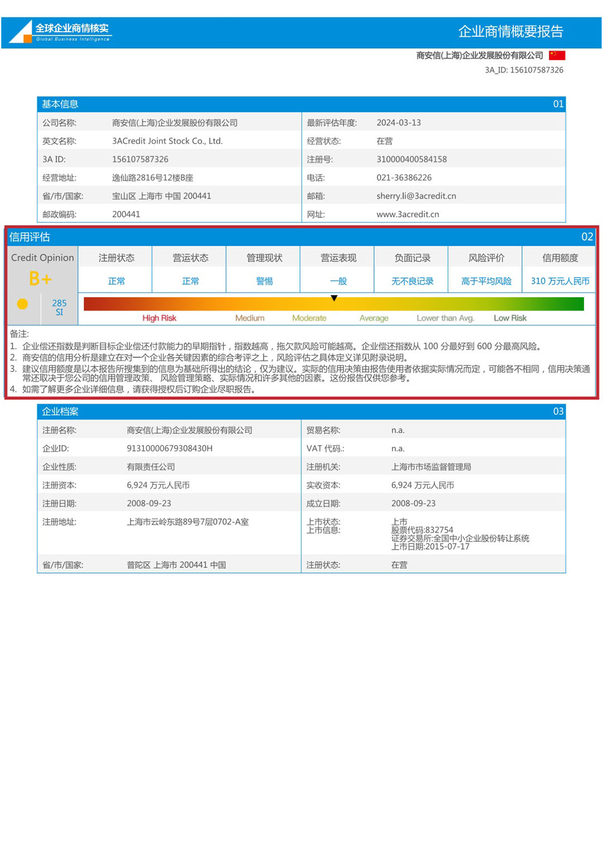603x868 pixels.
Task: Select the 基本信息 section header
Action: (x=301, y=104)
